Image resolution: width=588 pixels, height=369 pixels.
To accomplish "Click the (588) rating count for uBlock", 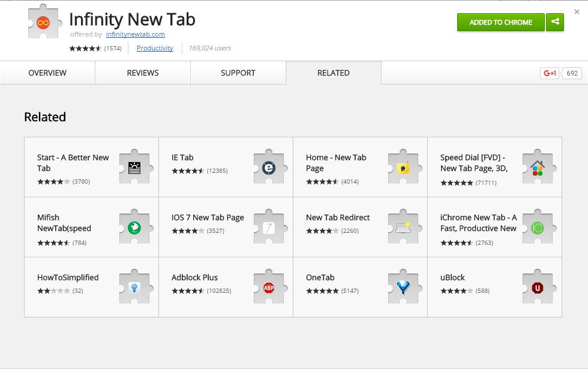I will [482, 290].
